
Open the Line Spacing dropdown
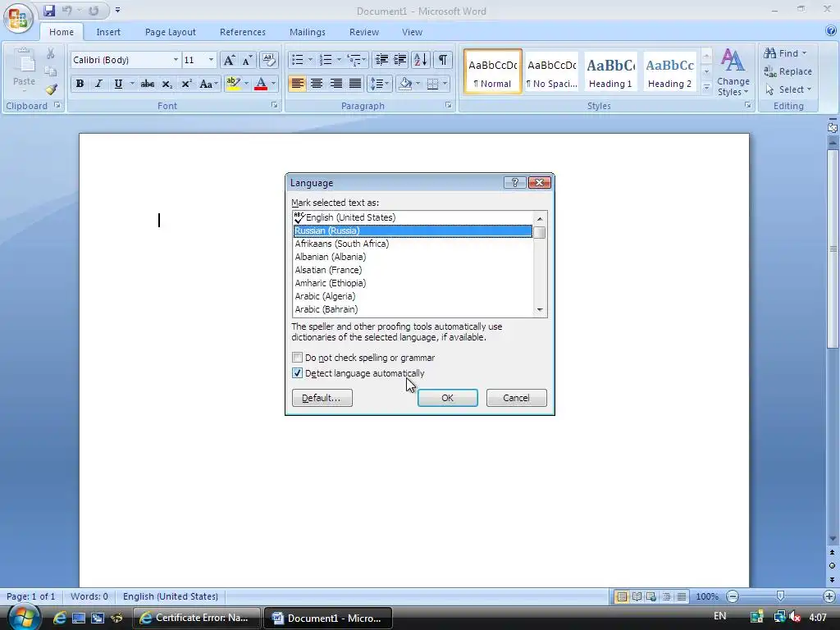(379, 84)
